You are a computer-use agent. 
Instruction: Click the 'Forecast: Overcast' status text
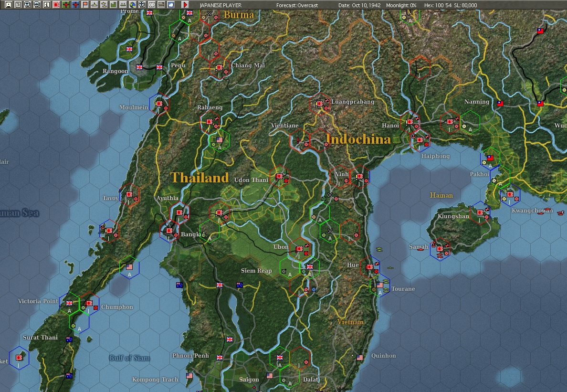coord(297,5)
